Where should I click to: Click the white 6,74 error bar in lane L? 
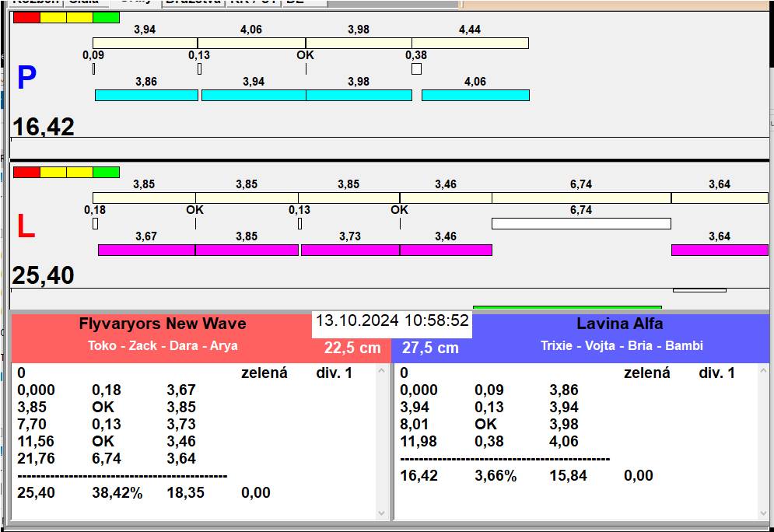tap(580, 224)
